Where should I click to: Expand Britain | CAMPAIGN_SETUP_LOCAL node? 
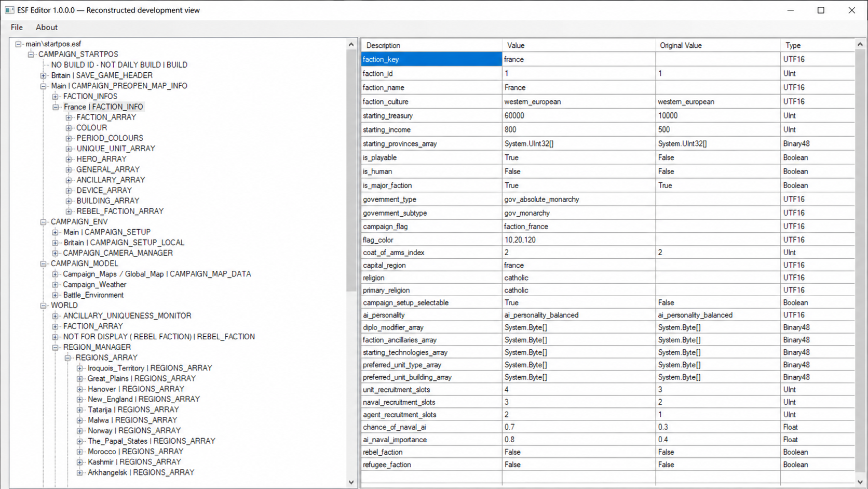[x=56, y=243]
